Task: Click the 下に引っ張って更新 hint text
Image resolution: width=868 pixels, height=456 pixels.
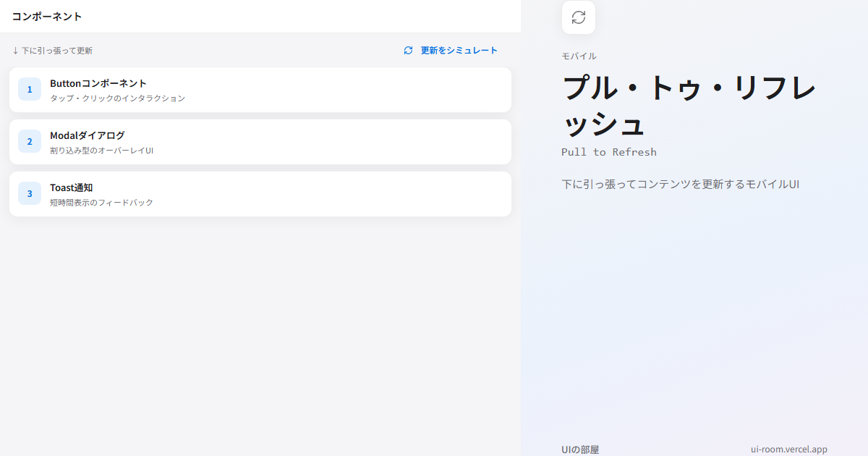Action: pyautogui.click(x=52, y=51)
